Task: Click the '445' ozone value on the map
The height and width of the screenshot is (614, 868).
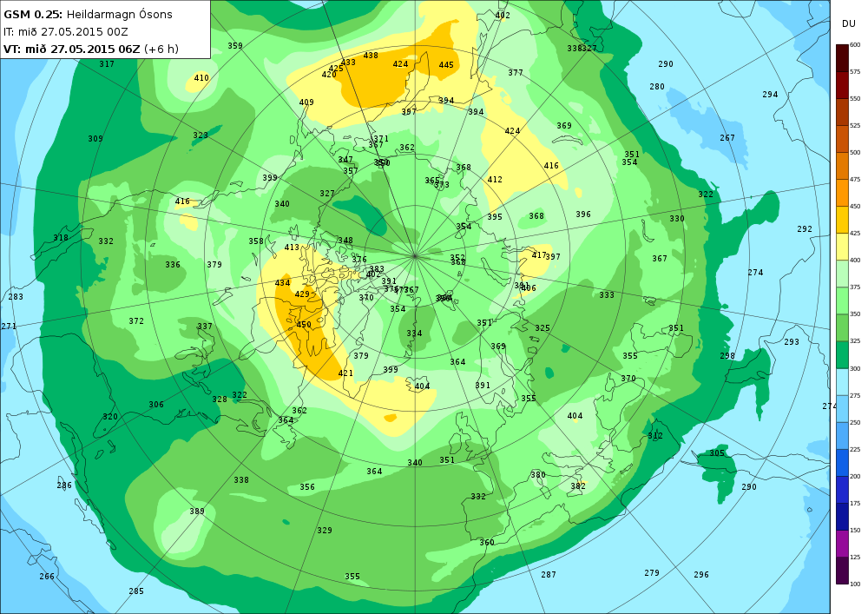Action: click(x=446, y=65)
